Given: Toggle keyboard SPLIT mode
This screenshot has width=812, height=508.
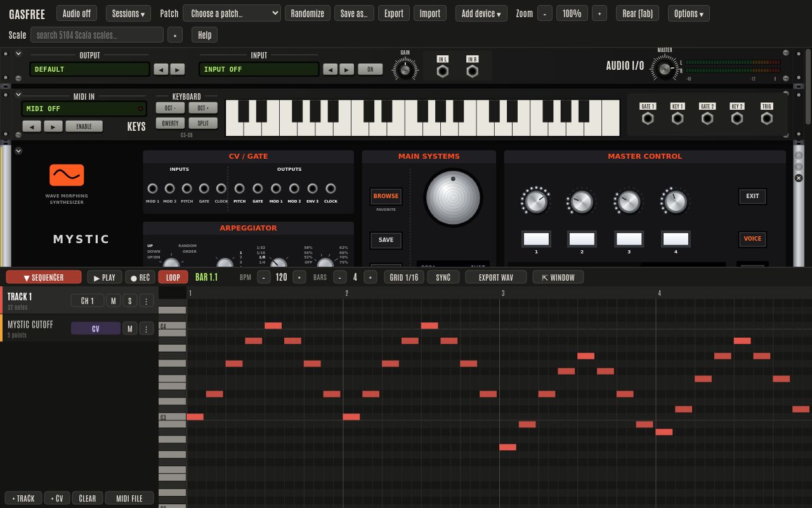Looking at the screenshot, I should click(203, 123).
